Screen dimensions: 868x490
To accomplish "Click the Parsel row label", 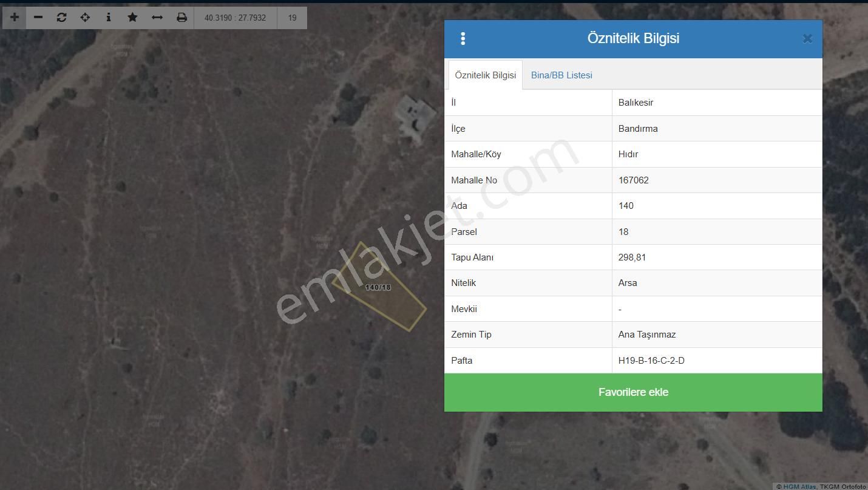I will point(464,232).
